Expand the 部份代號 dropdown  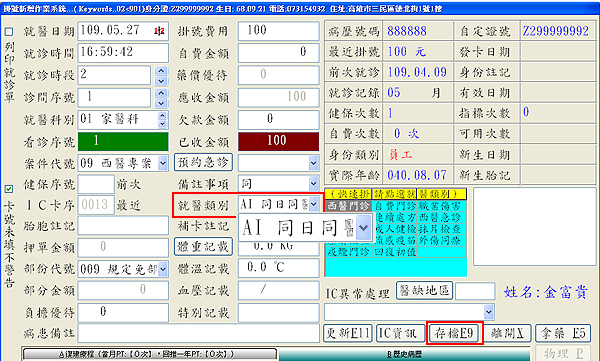tap(163, 269)
